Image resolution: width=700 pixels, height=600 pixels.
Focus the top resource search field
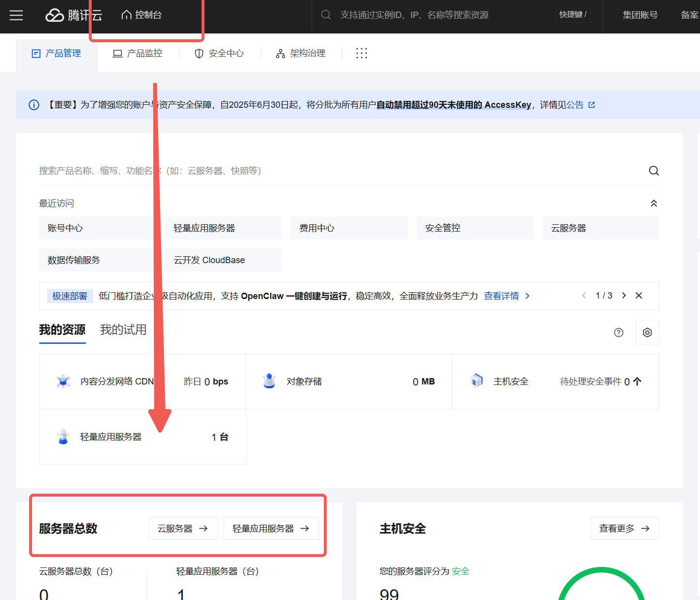[x=432, y=15]
